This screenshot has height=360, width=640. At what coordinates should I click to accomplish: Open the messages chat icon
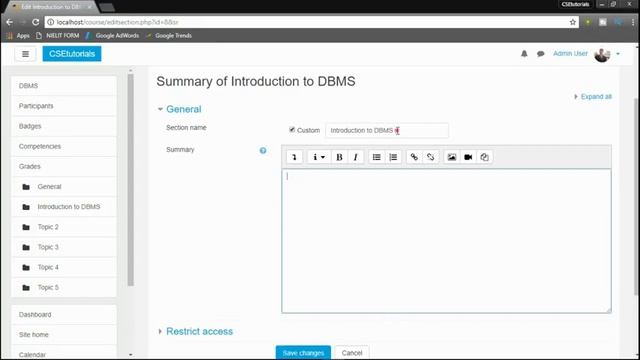click(540, 53)
